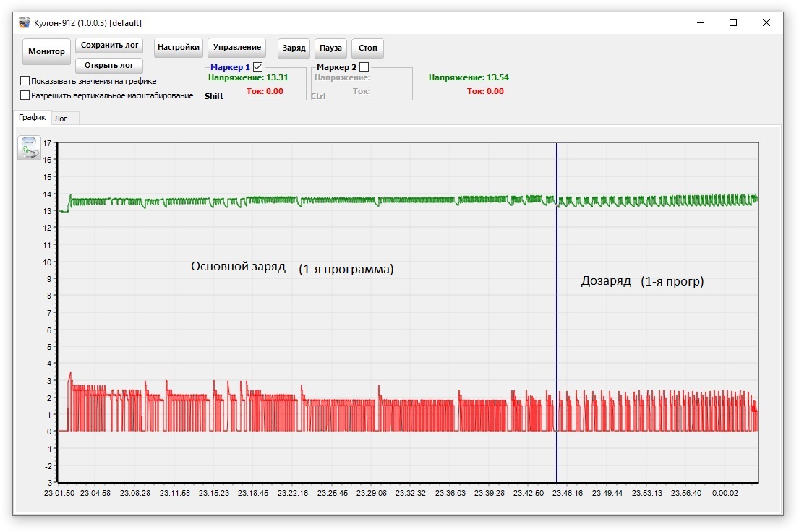799x532 pixels.
Task: Open Настройки settings
Action: click(178, 48)
